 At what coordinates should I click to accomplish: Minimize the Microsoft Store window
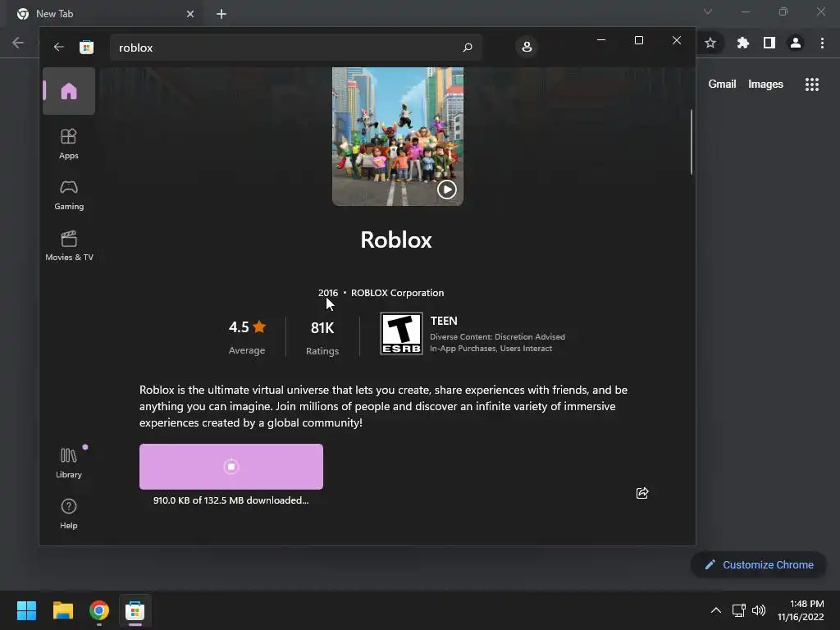click(x=601, y=40)
